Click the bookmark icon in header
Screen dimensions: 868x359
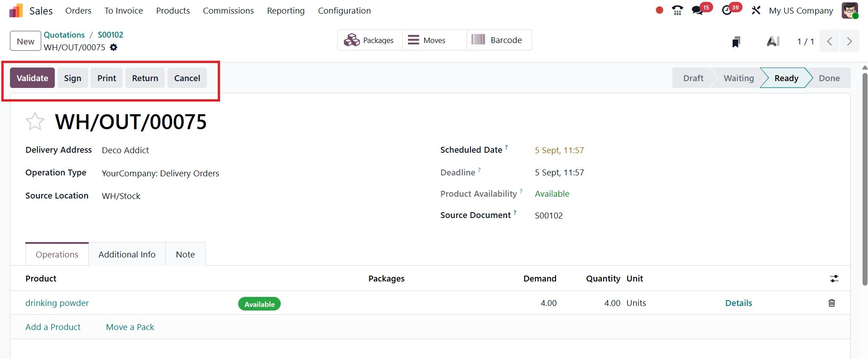coord(736,42)
